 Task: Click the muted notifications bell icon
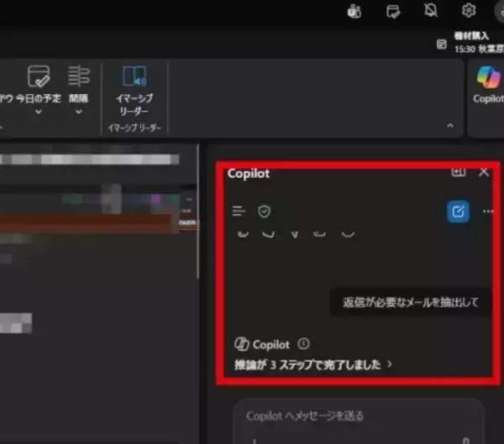[x=431, y=10]
